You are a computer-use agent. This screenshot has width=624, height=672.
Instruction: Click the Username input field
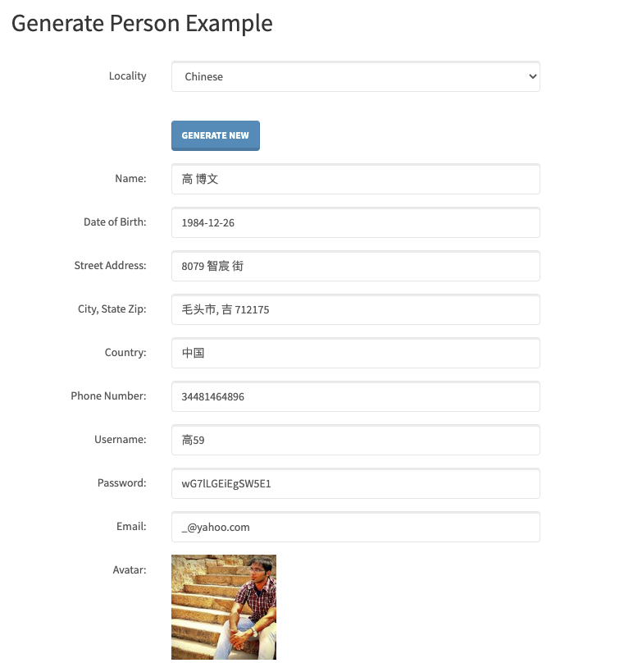pyautogui.click(x=356, y=440)
